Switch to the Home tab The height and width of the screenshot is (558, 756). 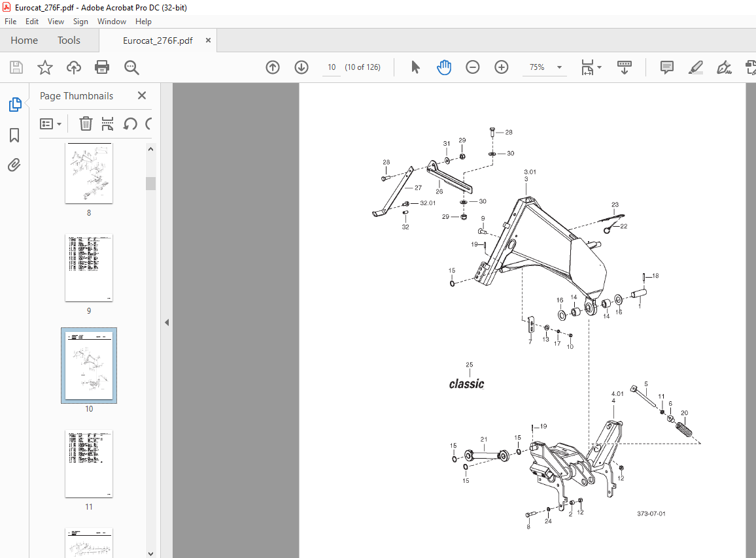[x=24, y=41]
